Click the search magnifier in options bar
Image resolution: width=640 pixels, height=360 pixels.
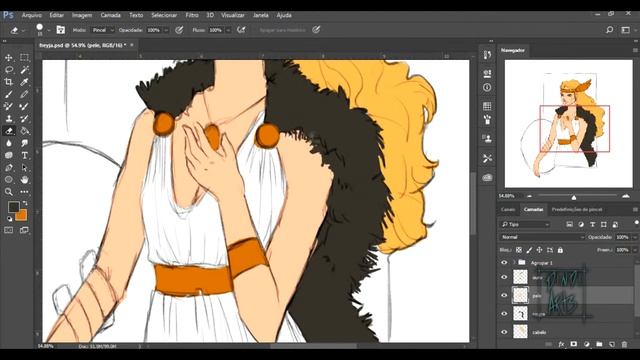[609, 30]
